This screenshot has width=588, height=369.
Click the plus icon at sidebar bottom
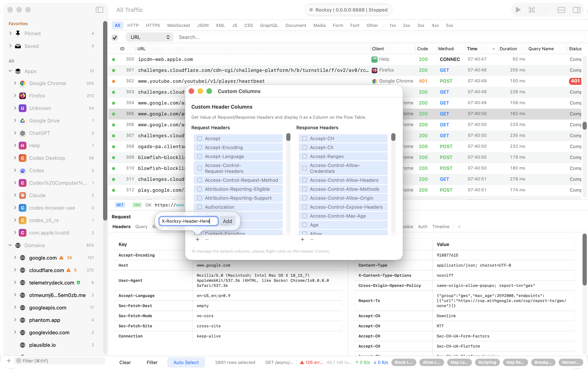click(9, 361)
